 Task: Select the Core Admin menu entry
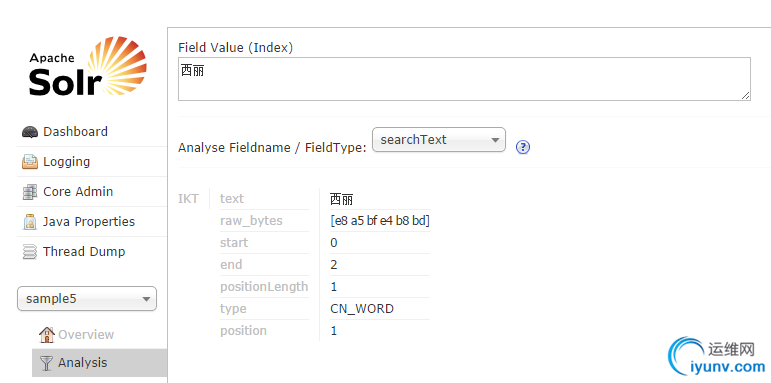pos(78,192)
